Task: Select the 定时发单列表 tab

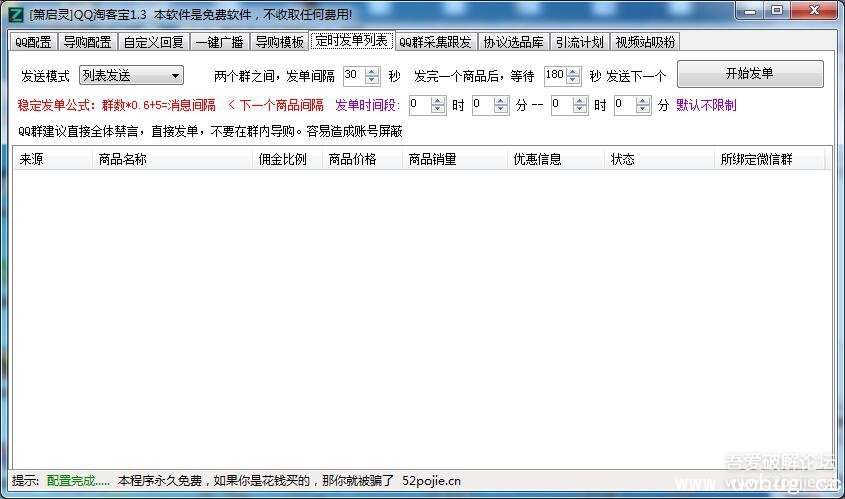Action: pos(352,40)
